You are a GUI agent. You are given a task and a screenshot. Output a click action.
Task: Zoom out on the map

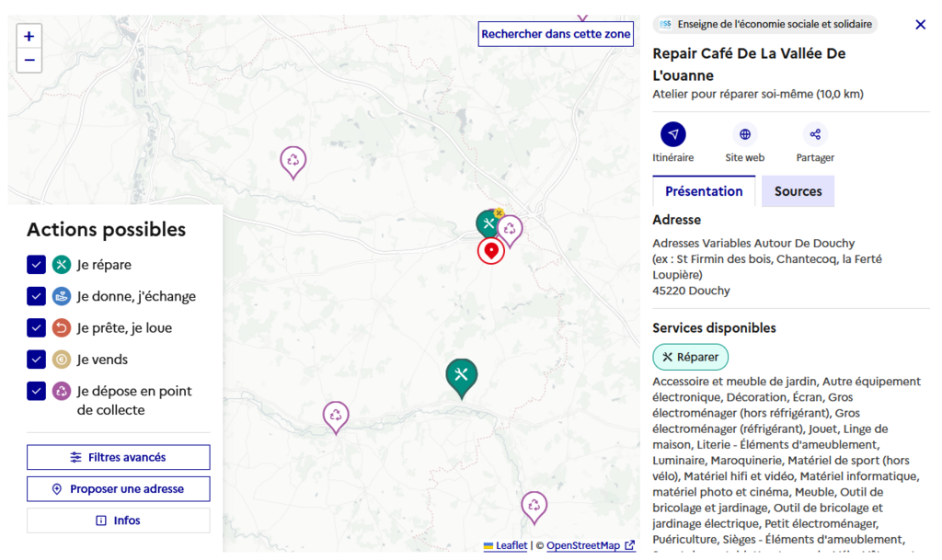coord(29,61)
